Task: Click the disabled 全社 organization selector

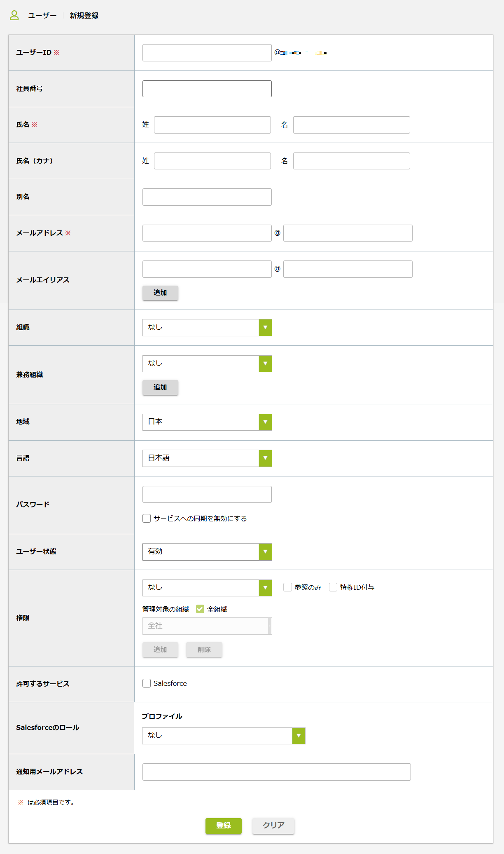Action: point(207,626)
